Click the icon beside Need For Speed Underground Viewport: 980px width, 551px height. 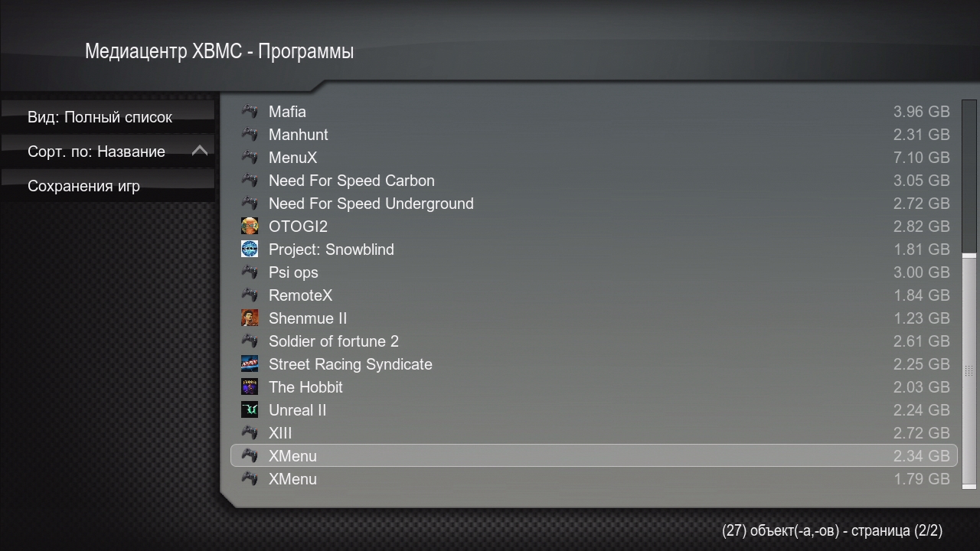(x=250, y=204)
